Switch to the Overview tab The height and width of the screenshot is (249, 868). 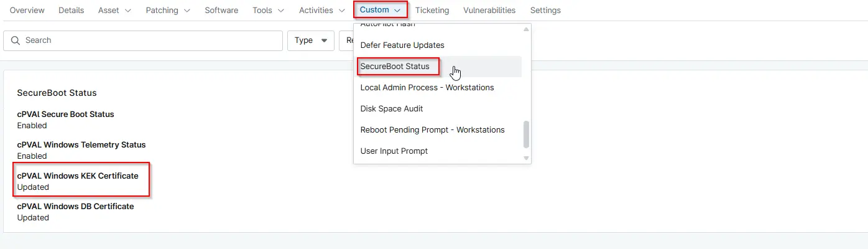tap(27, 10)
